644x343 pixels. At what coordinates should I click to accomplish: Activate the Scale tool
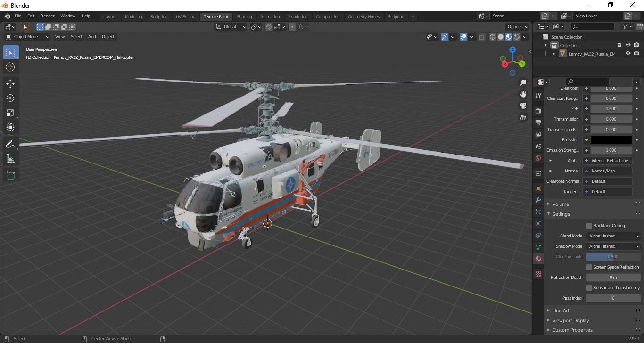tap(10, 113)
